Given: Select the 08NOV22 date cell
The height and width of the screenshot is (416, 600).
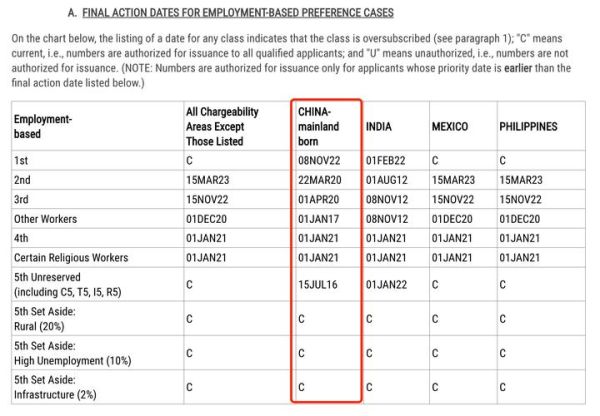Looking at the screenshot, I should coord(319,160).
